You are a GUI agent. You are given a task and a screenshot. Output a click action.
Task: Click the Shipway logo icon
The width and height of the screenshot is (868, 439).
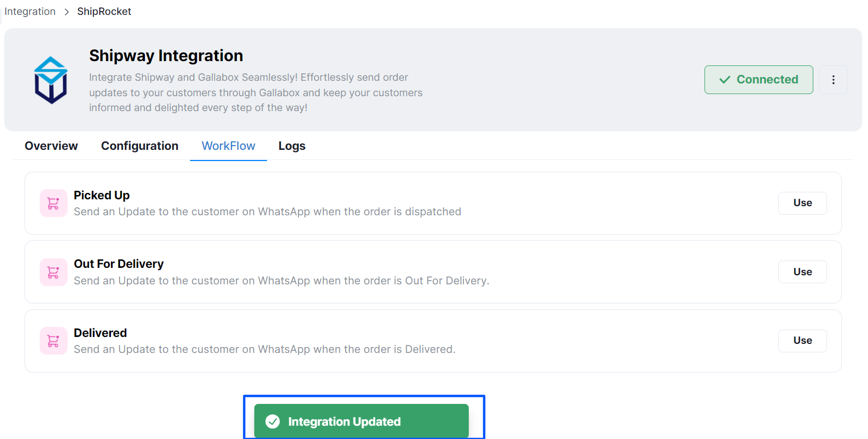[x=51, y=80]
